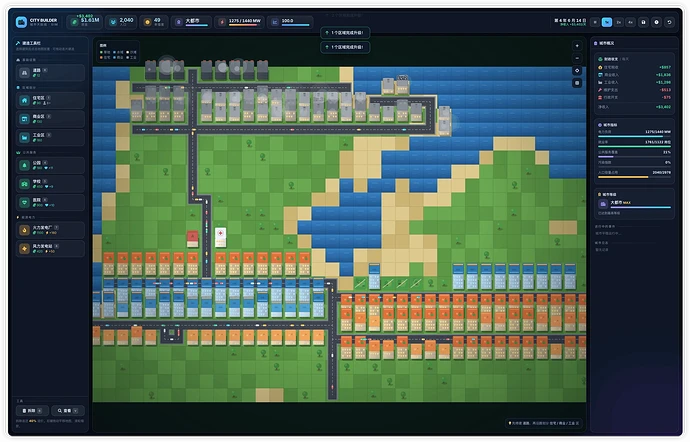Dismiss the upper zone upgrade notification

click(345, 33)
